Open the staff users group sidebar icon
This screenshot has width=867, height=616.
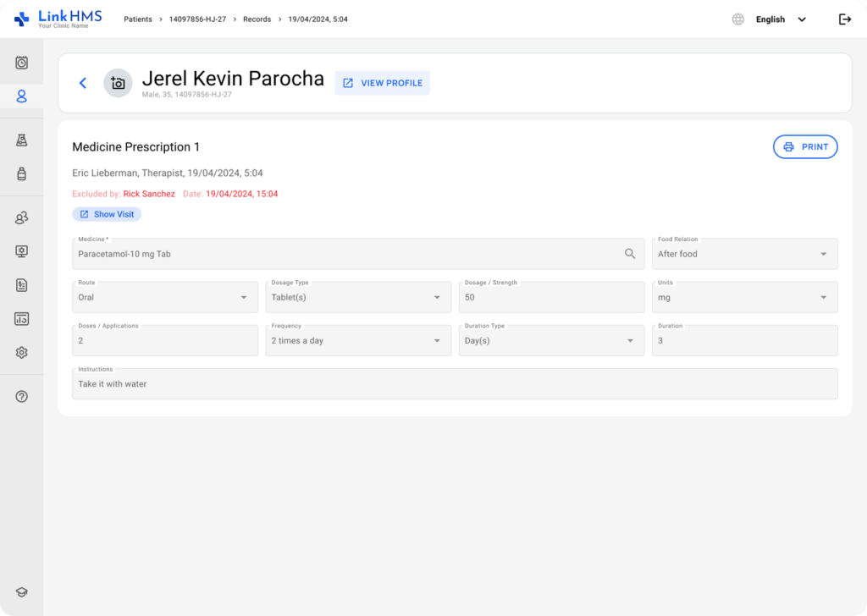click(22, 218)
